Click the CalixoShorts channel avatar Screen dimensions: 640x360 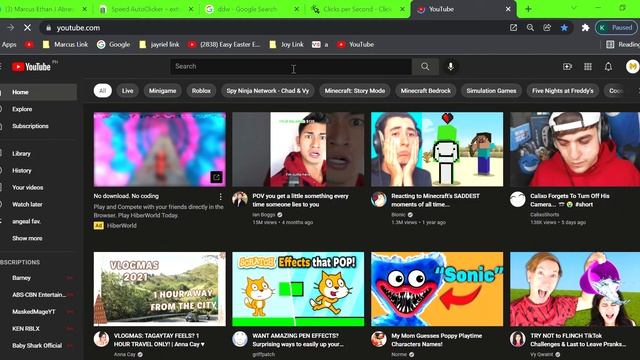[x=518, y=199]
